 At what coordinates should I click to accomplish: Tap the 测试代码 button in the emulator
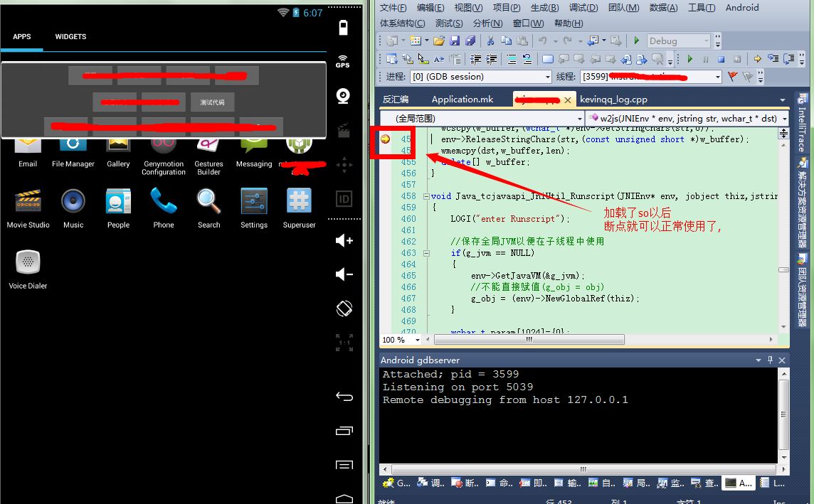click(212, 102)
